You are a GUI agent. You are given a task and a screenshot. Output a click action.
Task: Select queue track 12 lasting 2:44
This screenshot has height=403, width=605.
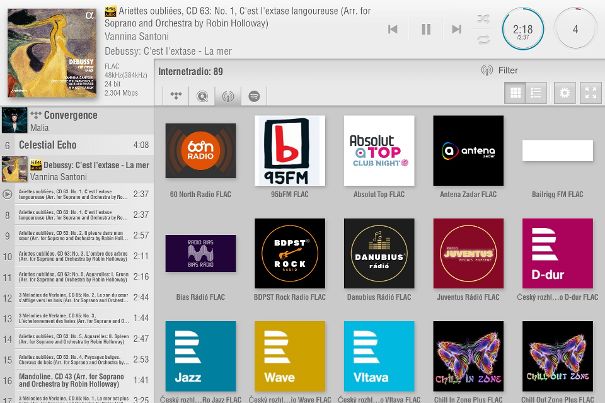point(77,298)
